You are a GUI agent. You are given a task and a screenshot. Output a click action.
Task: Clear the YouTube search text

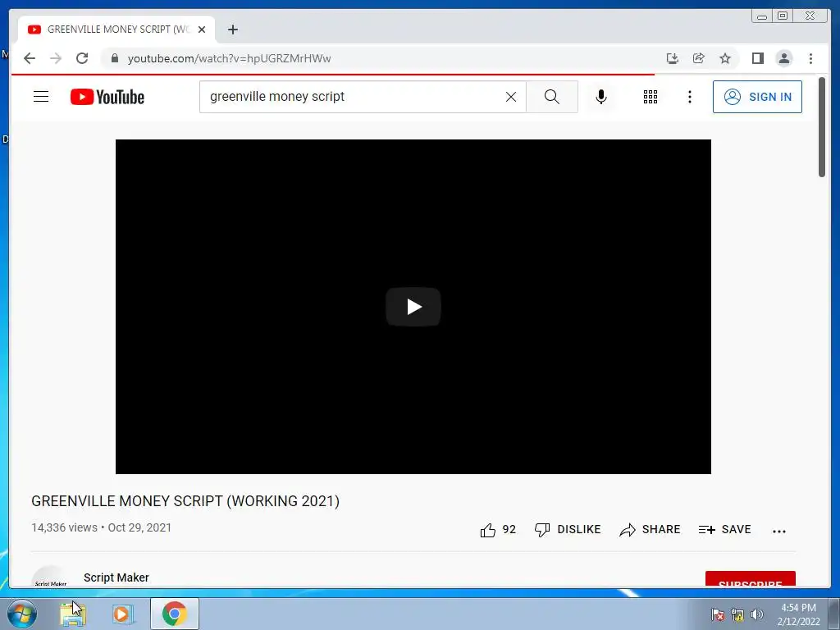pos(511,97)
